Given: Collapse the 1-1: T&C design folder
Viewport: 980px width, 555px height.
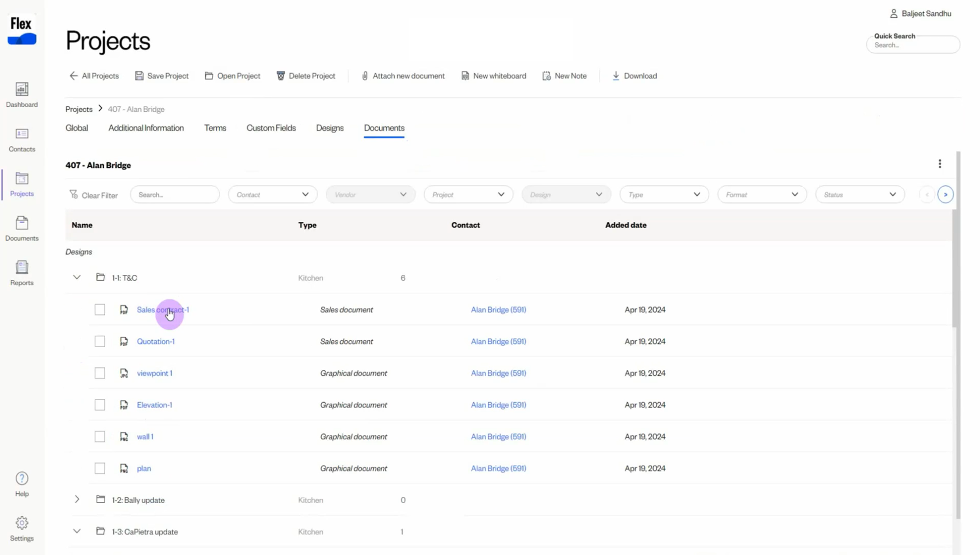Looking at the screenshot, I should (76, 277).
